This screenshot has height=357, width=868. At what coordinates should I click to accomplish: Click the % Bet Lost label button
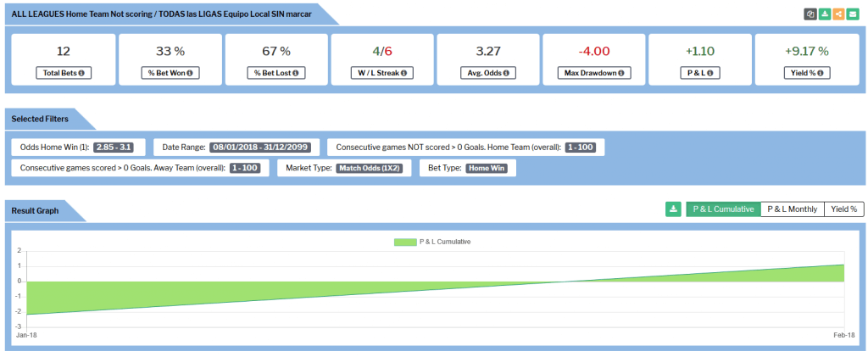click(x=276, y=73)
